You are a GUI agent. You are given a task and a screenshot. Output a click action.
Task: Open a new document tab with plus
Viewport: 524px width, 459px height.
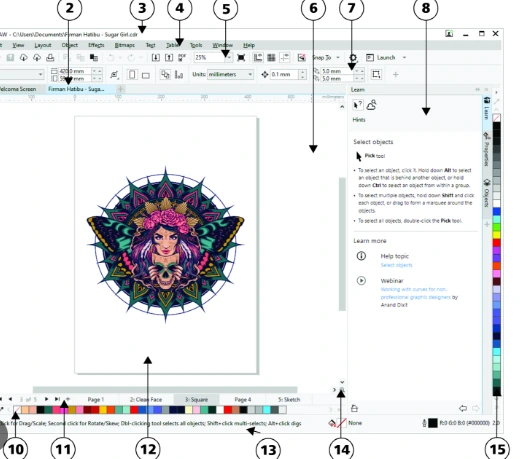coord(121,89)
